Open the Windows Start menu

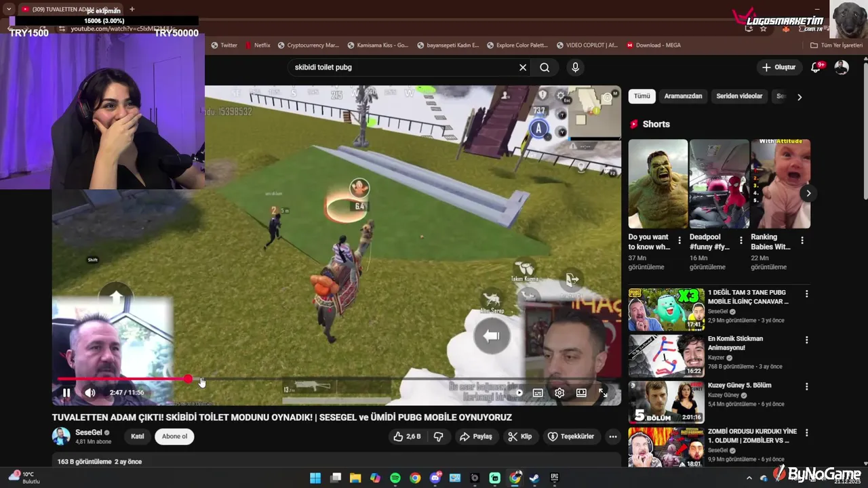tap(315, 478)
